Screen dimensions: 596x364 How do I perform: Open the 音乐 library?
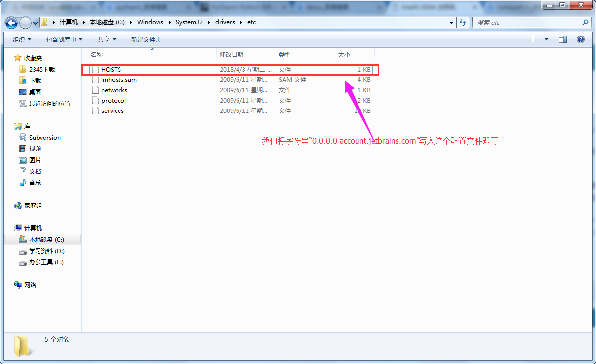click(x=35, y=183)
